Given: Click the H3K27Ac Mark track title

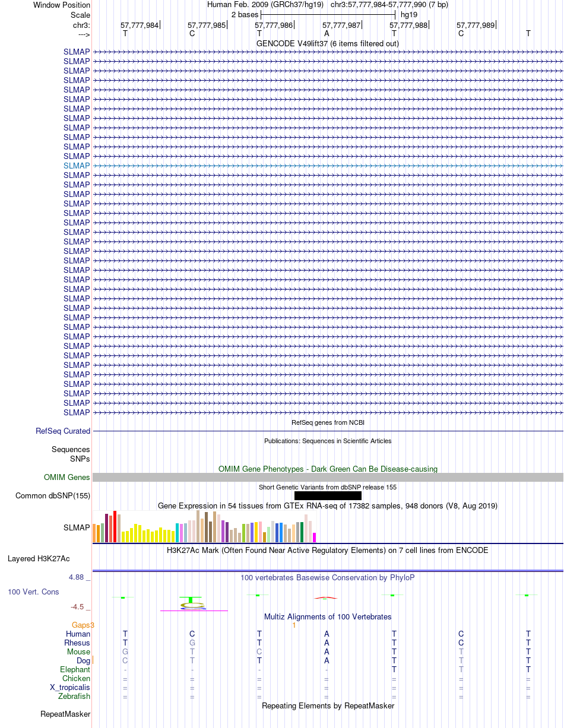Looking at the screenshot, I should (x=328, y=550).
